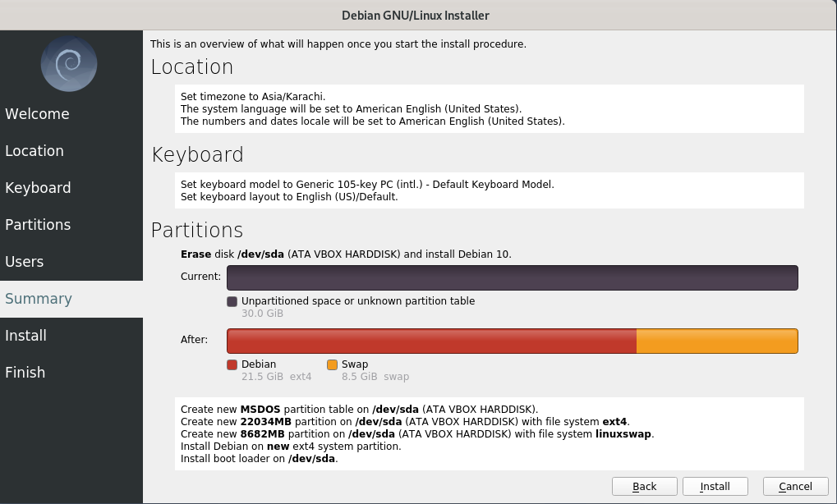837x504 pixels.
Task: Click the red Debian legend swatch
Action: tap(232, 364)
